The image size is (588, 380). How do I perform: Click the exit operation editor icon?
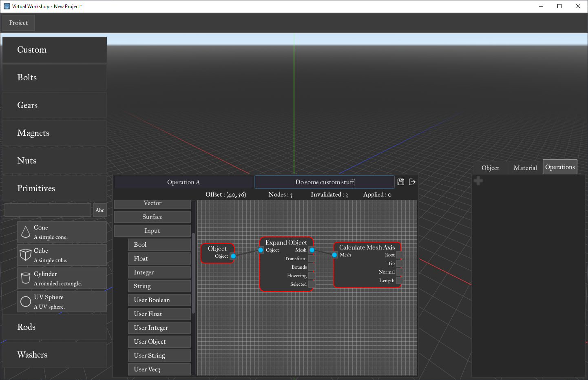pos(412,182)
